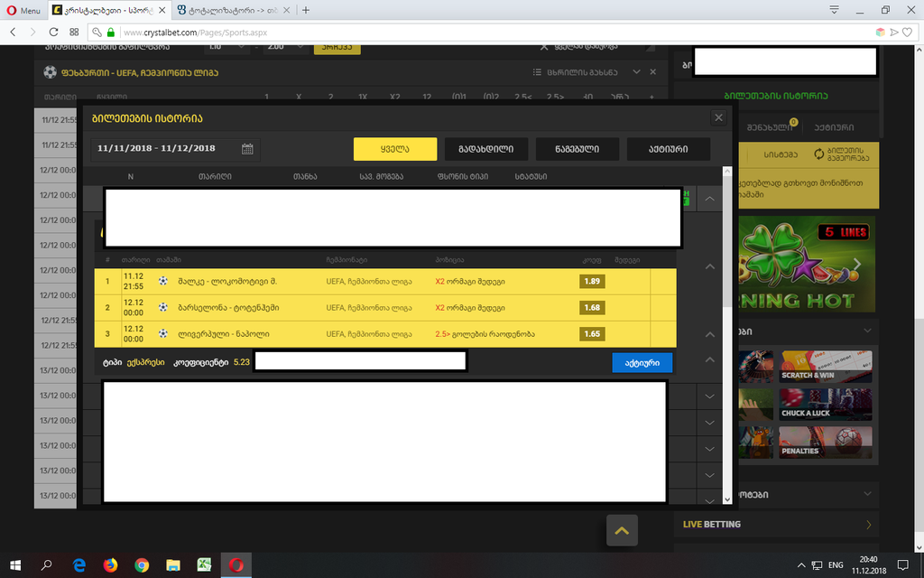Screen dimensions: 924x578
Task: Open Windows taskbar search
Action: (x=47, y=565)
